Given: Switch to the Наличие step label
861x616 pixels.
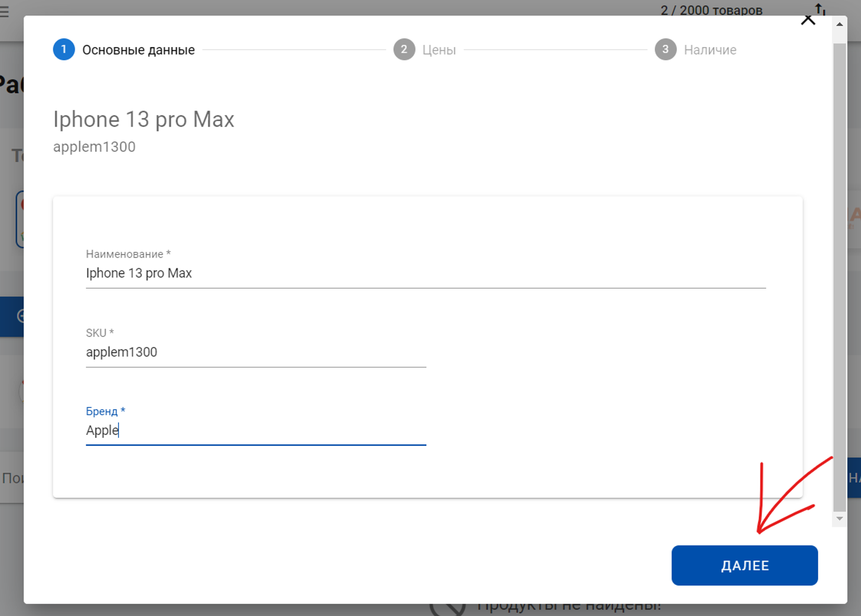Looking at the screenshot, I should [x=710, y=50].
